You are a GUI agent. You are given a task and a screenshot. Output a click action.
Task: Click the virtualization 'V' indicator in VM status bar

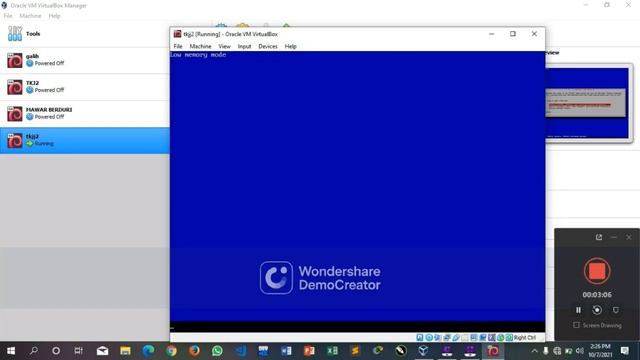click(x=492, y=338)
